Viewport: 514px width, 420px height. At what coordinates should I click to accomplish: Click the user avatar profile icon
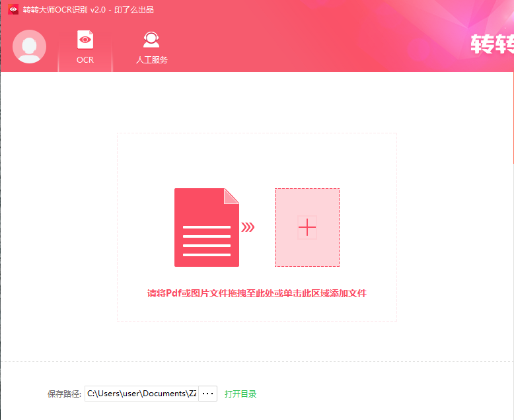[x=29, y=47]
